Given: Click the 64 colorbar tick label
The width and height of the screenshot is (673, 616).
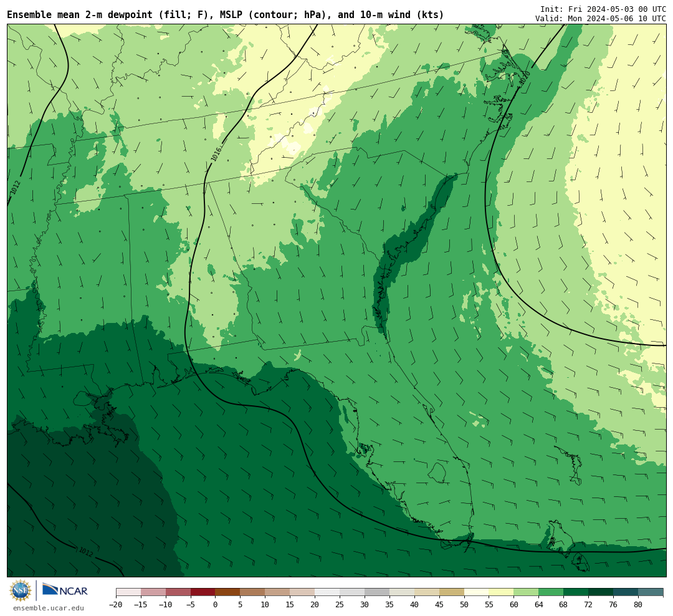Looking at the screenshot, I should [x=538, y=604].
